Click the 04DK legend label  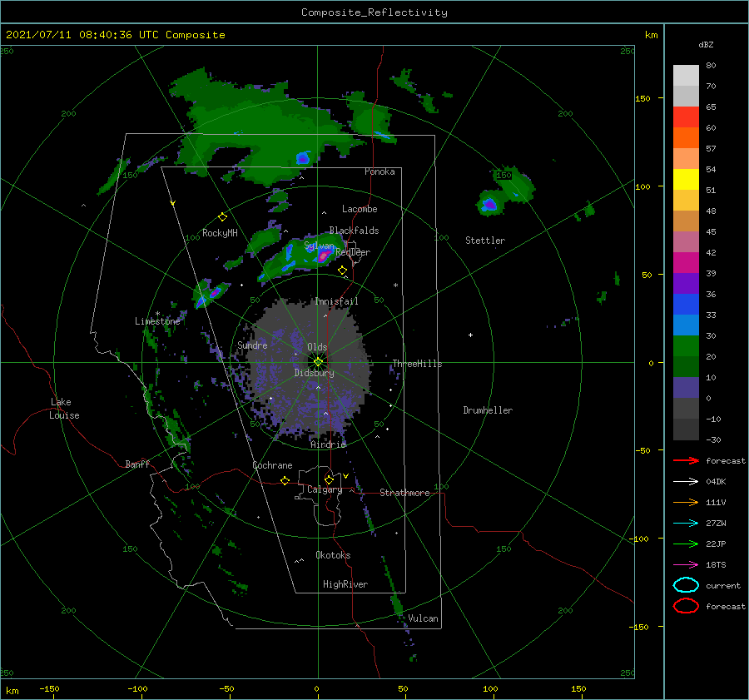click(716, 482)
